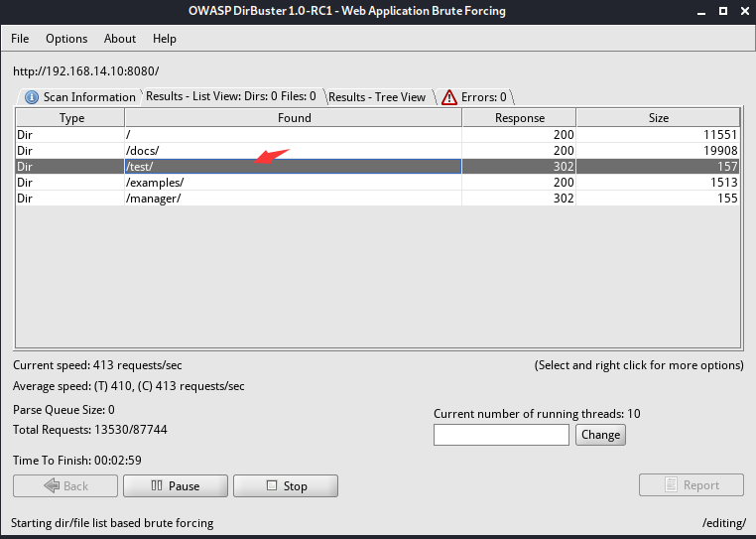
Task: Select the root '/' directory row
Action: [x=378, y=135]
